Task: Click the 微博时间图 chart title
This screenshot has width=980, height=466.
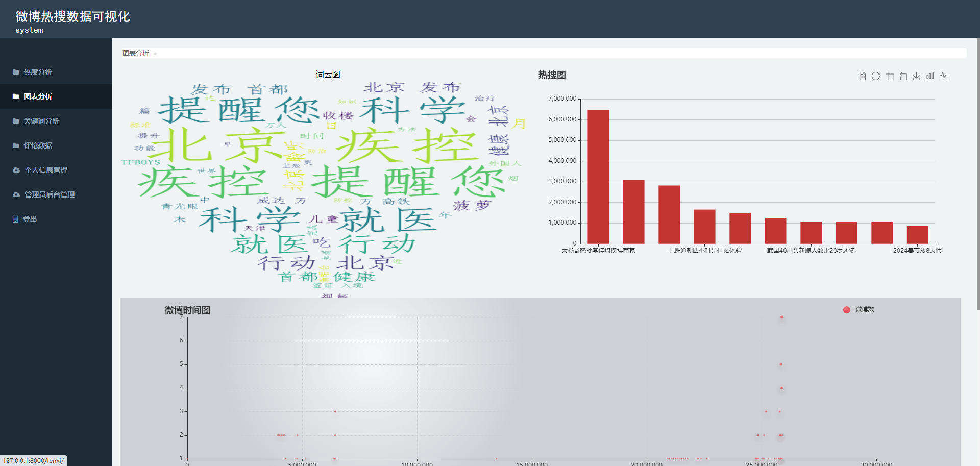Action: (x=187, y=310)
